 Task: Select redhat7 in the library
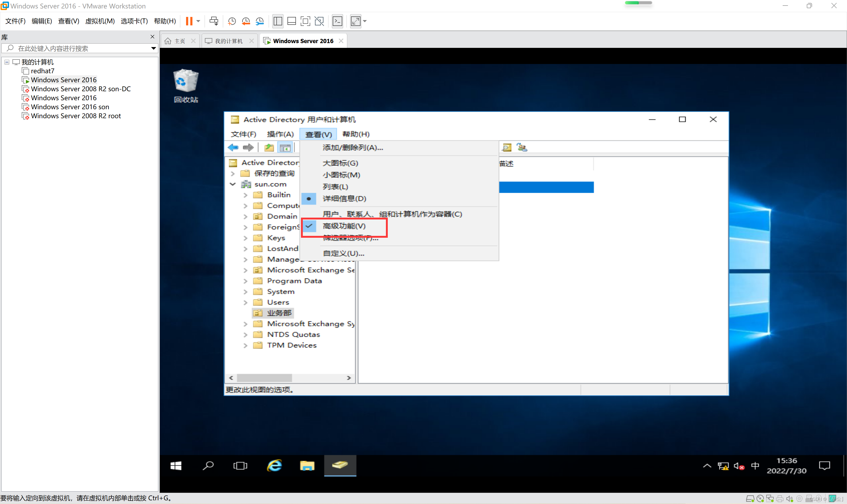(x=43, y=71)
